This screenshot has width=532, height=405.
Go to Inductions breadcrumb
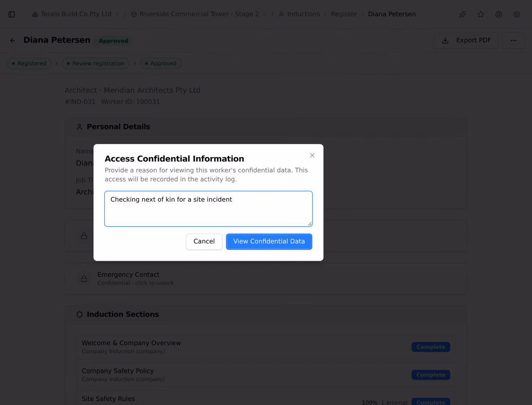303,14
